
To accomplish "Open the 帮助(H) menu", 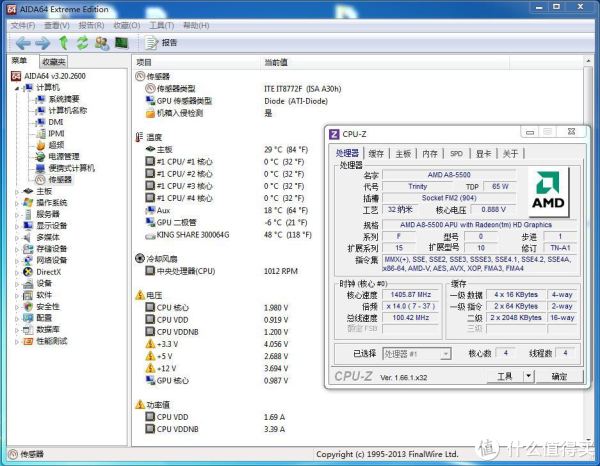I will (196, 25).
